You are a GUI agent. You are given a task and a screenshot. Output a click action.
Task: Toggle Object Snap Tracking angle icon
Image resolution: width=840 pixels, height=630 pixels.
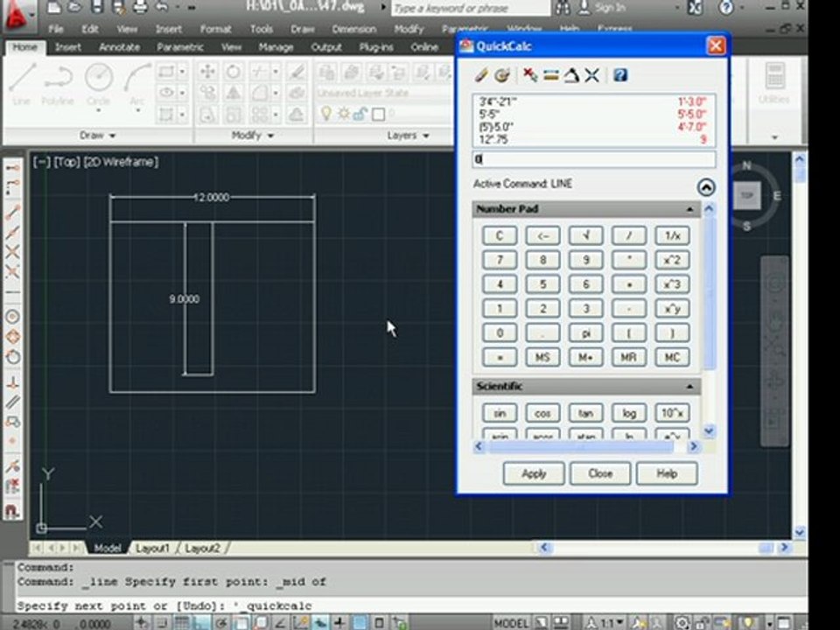pyautogui.click(x=280, y=622)
